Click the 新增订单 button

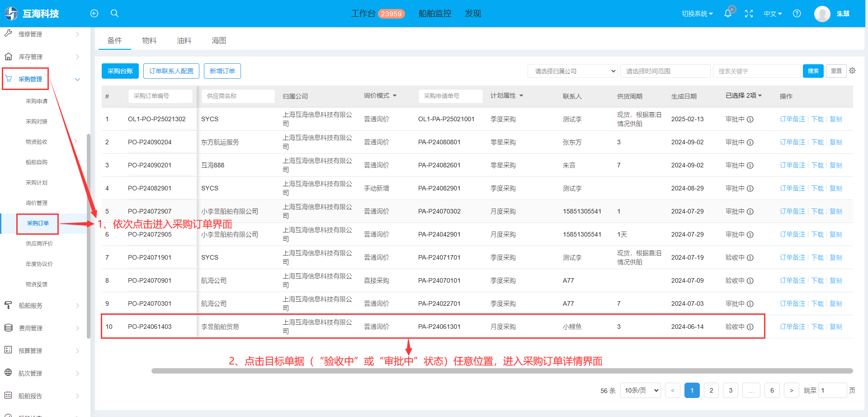click(222, 71)
